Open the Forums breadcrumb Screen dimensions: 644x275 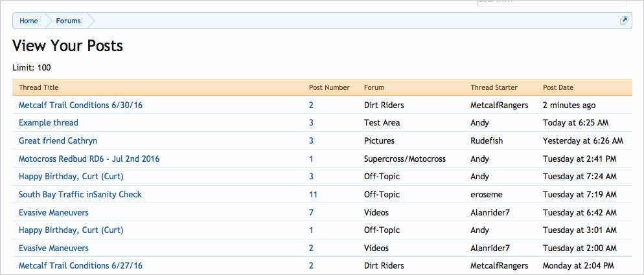[x=68, y=21]
